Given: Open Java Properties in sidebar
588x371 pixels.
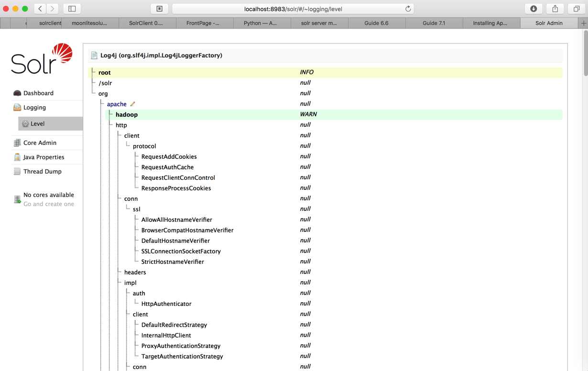Looking at the screenshot, I should click(x=44, y=157).
